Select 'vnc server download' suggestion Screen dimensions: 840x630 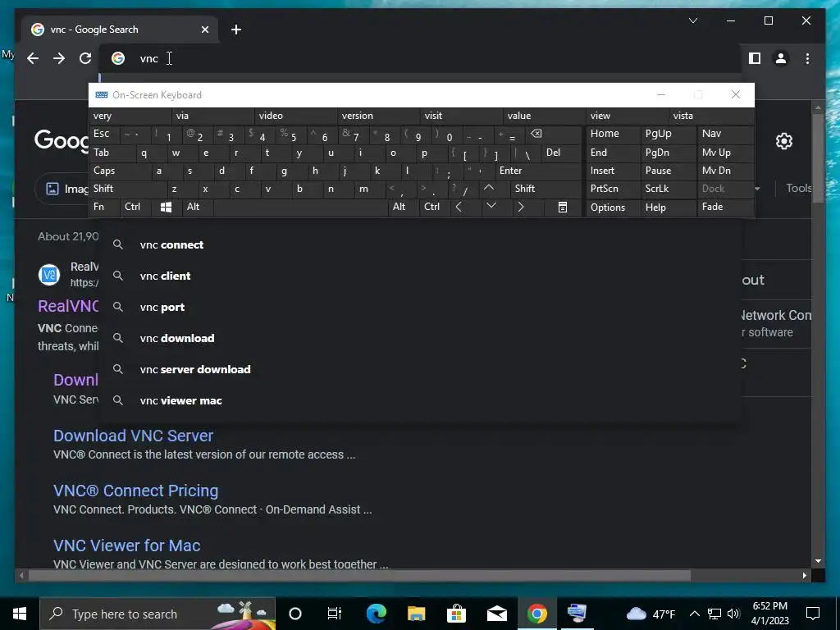pyautogui.click(x=421, y=369)
